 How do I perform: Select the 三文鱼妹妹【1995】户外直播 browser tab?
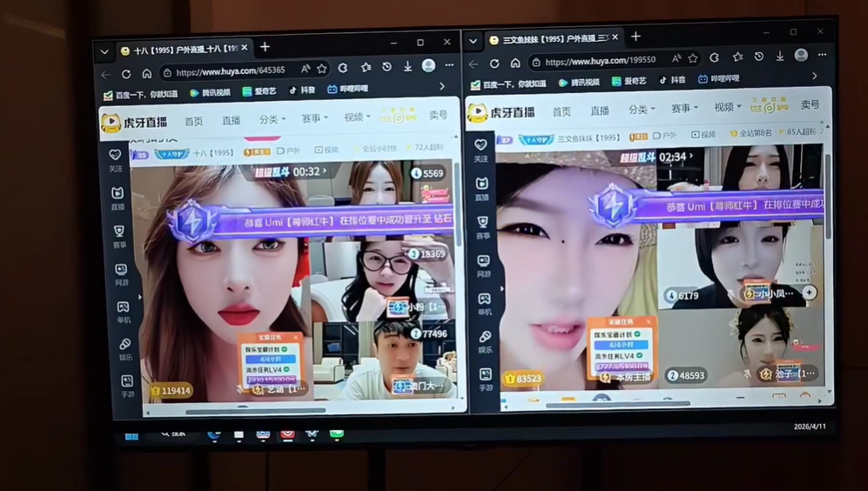coord(554,39)
